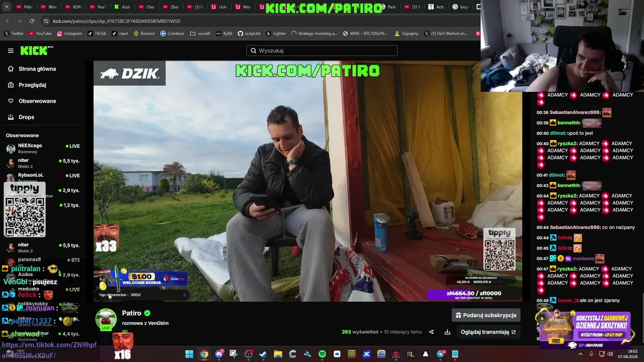The height and width of the screenshot is (362, 644).
Task: Click Patiro's profile avatar with LIVE badge
Action: [106, 320]
